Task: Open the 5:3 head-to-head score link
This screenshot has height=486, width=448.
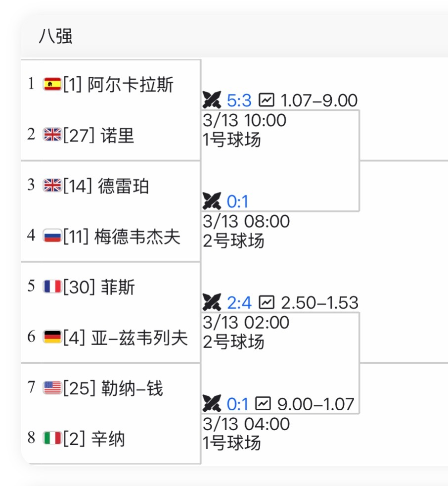Action: point(239,100)
